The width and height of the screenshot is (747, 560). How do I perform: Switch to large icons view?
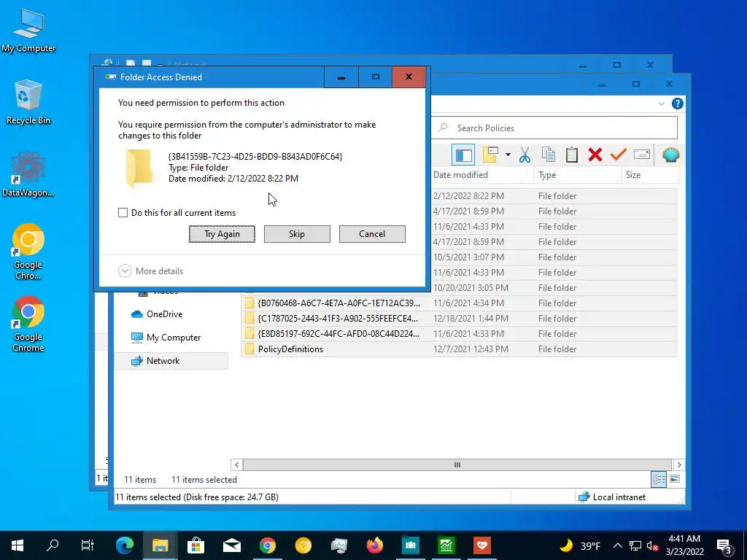pyautogui.click(x=675, y=479)
